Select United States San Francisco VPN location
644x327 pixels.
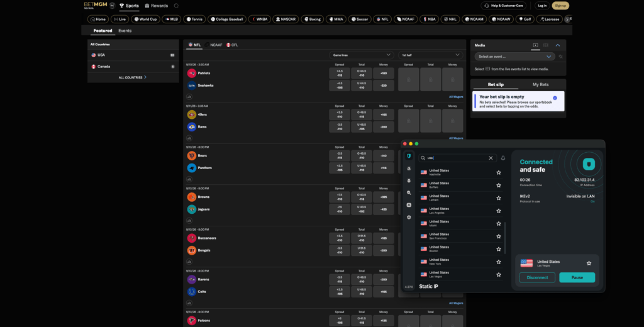[460, 236]
